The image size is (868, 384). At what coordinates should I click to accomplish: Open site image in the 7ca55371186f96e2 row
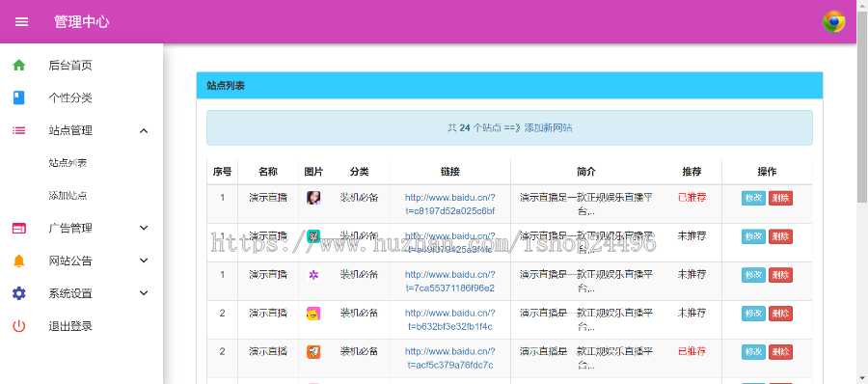point(313,275)
